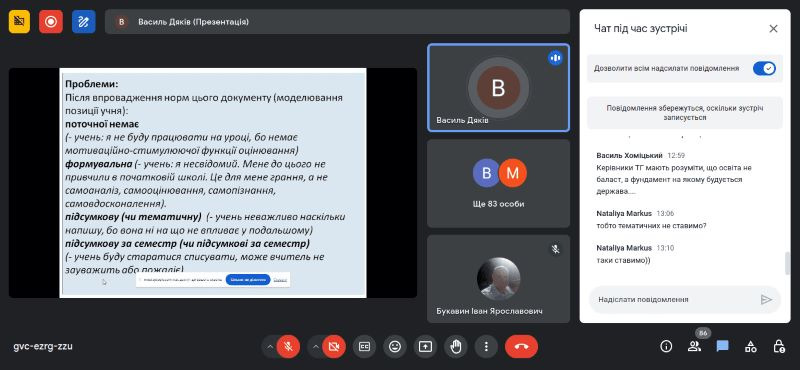The height and width of the screenshot is (370, 800).
Task: Click the chat panel scrollbar
Action: click(x=787, y=263)
